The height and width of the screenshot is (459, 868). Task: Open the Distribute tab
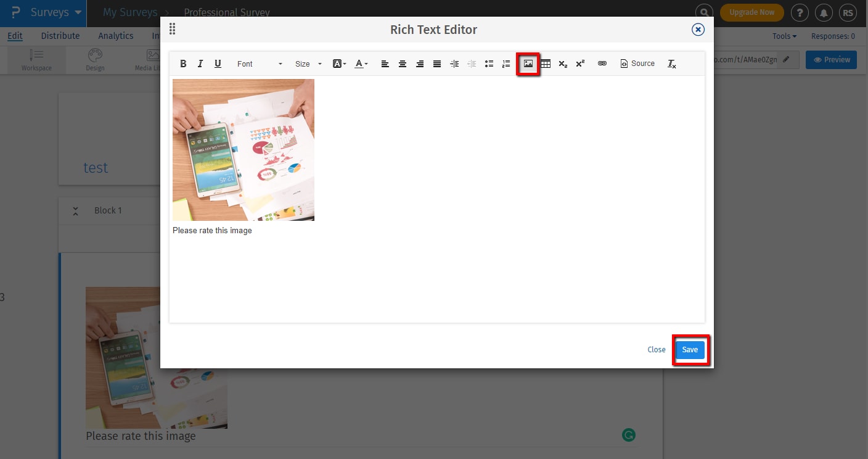(x=60, y=36)
